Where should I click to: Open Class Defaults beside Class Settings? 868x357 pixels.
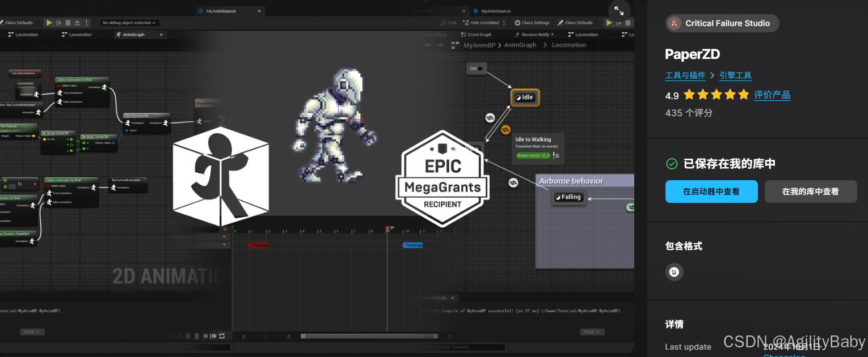point(575,23)
